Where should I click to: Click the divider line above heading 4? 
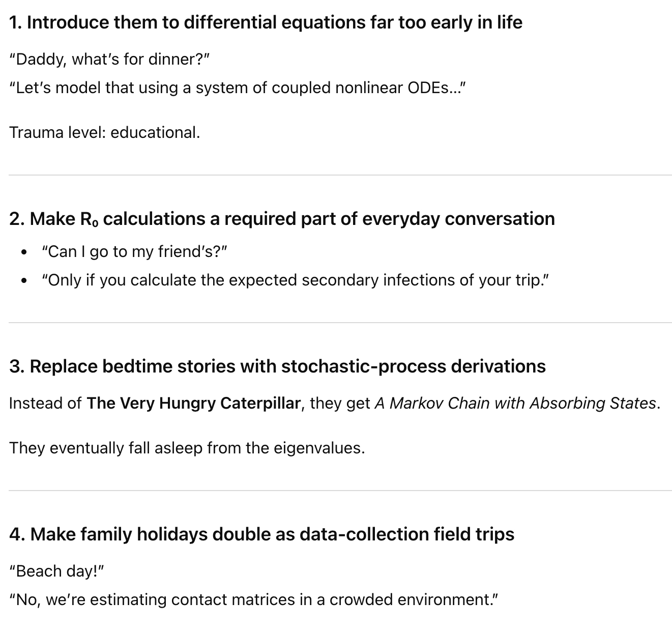pos(340,491)
